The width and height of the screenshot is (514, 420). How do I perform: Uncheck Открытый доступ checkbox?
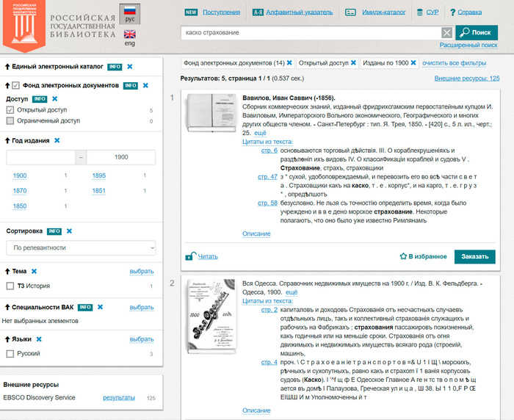(10, 110)
